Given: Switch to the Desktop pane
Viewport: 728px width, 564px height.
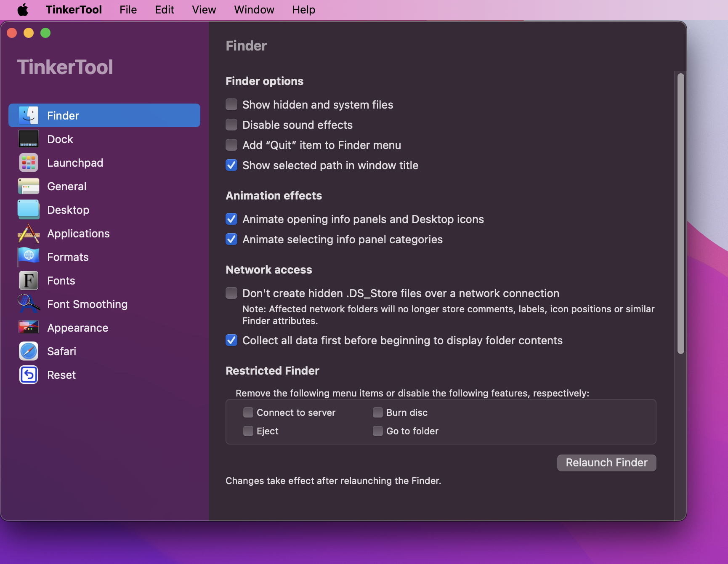Looking at the screenshot, I should tap(68, 210).
